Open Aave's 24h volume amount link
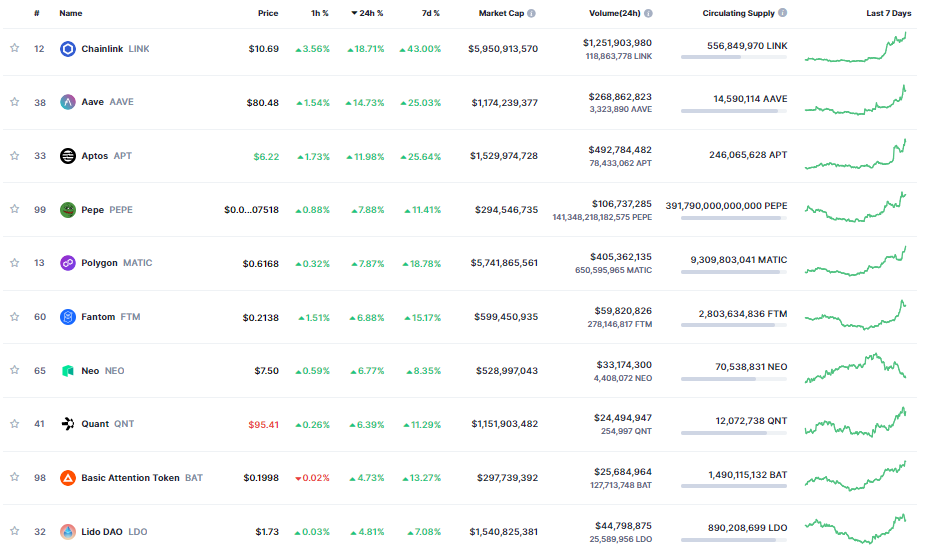 [x=620, y=97]
